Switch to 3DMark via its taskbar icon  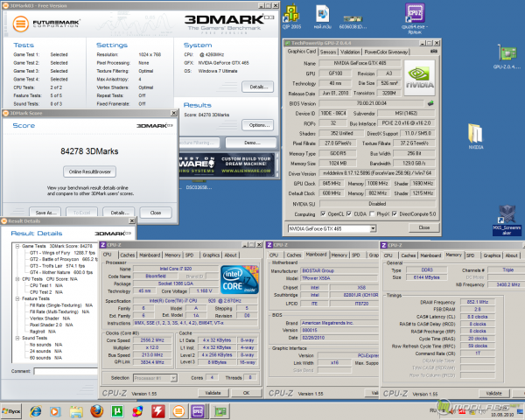coord(178,411)
